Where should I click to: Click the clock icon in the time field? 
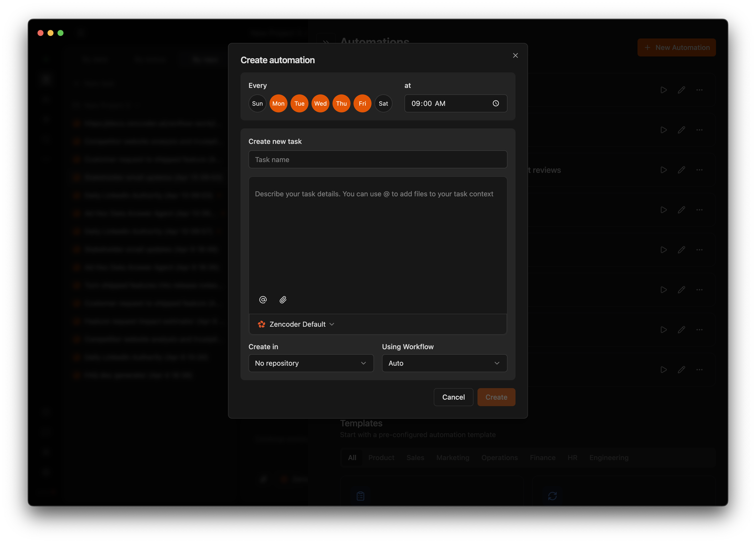496,104
